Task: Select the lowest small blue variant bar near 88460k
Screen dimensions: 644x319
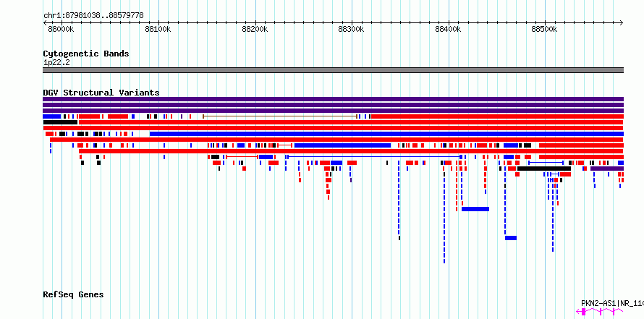Action: 511,238
